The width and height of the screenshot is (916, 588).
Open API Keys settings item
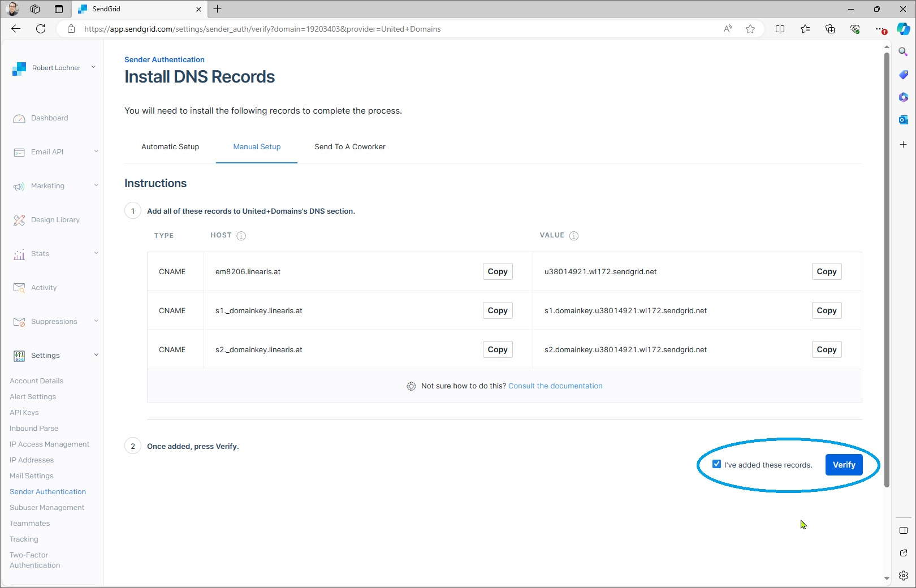coord(24,413)
